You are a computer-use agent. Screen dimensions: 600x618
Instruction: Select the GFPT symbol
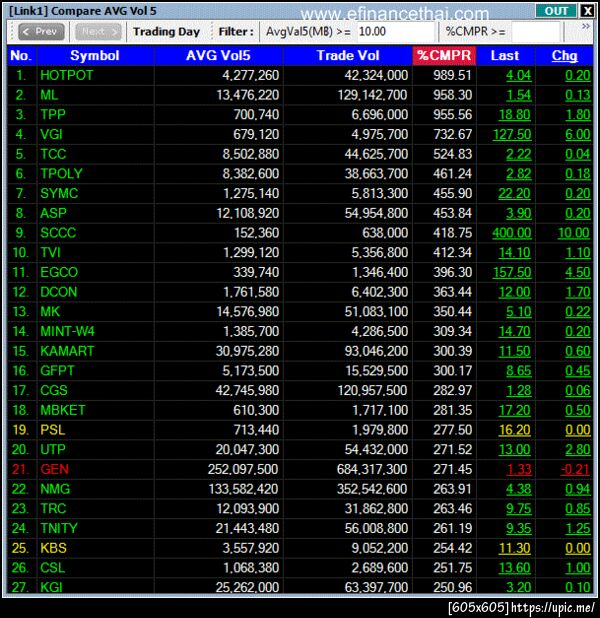click(x=57, y=371)
